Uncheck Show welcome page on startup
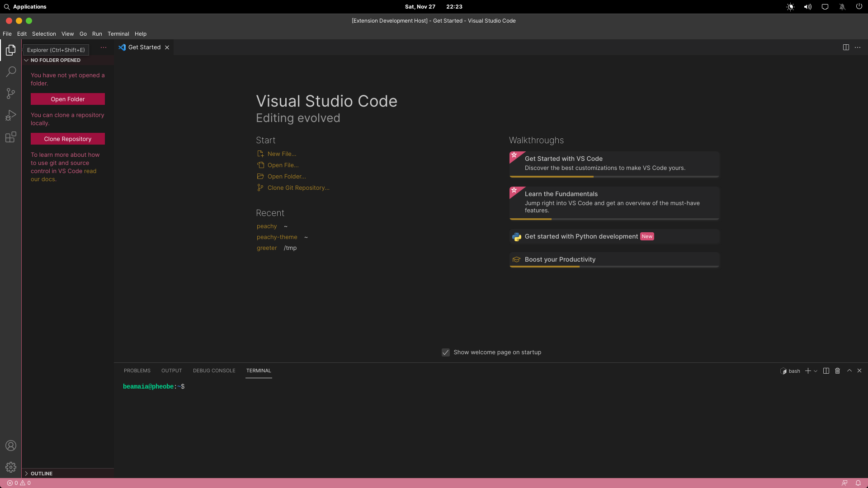The image size is (868, 488). 446,352
